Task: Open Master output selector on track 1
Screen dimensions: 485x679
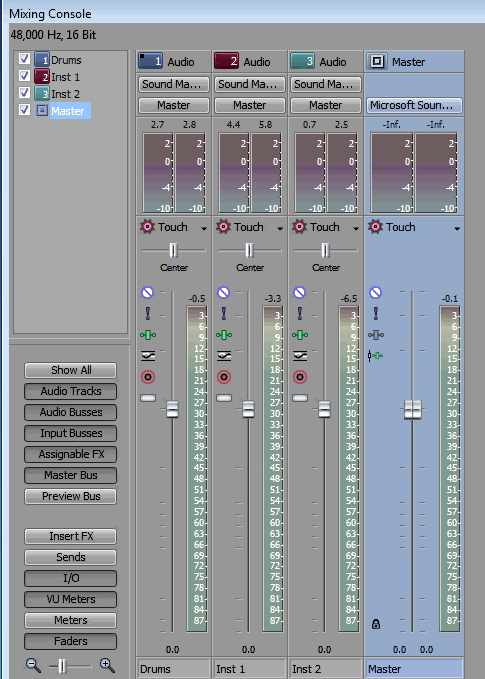Action: click(x=174, y=105)
